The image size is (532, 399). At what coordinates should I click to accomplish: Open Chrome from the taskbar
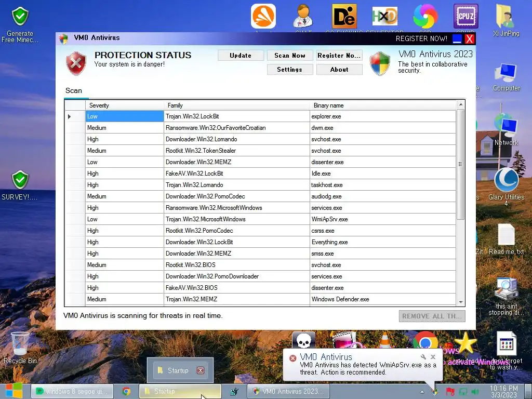126,391
